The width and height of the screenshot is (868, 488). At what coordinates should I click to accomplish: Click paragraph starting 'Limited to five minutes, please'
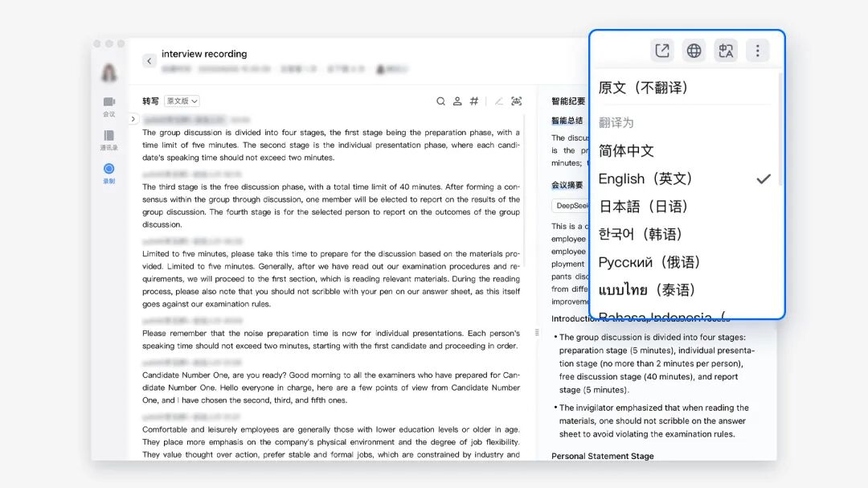pos(331,279)
